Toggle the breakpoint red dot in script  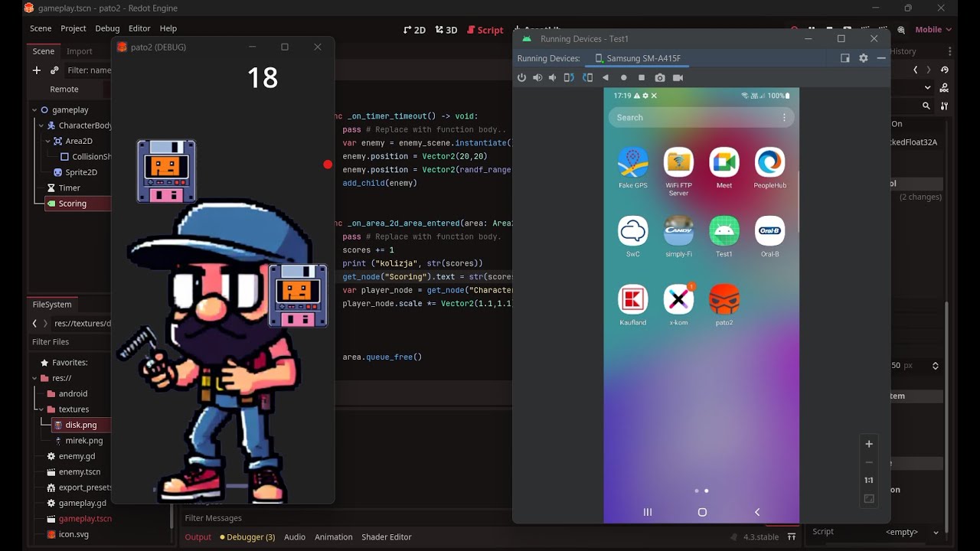(328, 165)
